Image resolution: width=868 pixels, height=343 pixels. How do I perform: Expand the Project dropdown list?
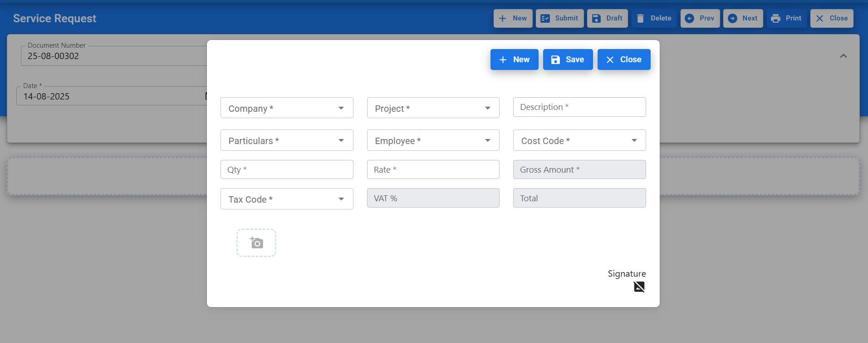point(433,108)
